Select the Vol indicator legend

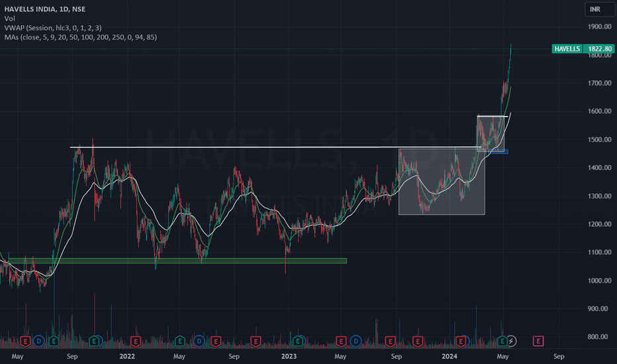(9, 19)
